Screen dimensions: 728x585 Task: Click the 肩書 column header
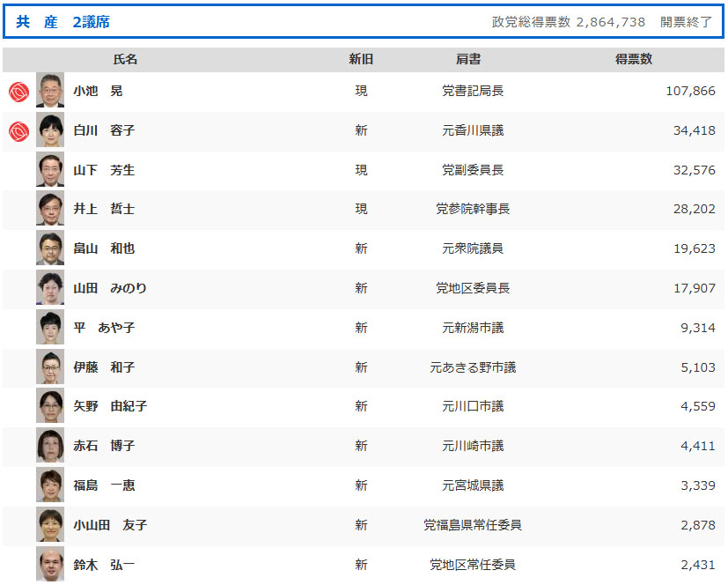pos(468,59)
